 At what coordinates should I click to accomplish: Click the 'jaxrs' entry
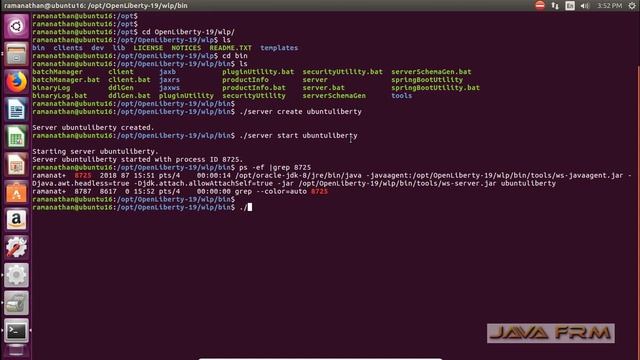(169, 80)
